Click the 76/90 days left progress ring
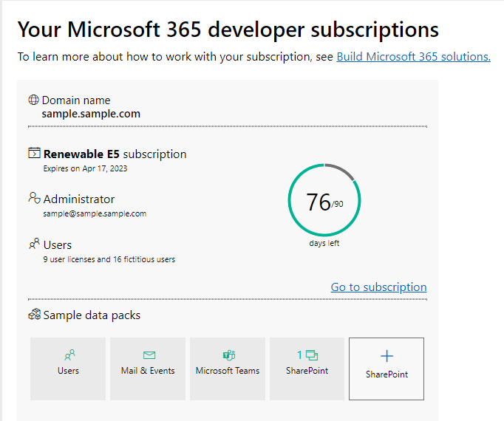This screenshot has width=504, height=421. point(324,200)
